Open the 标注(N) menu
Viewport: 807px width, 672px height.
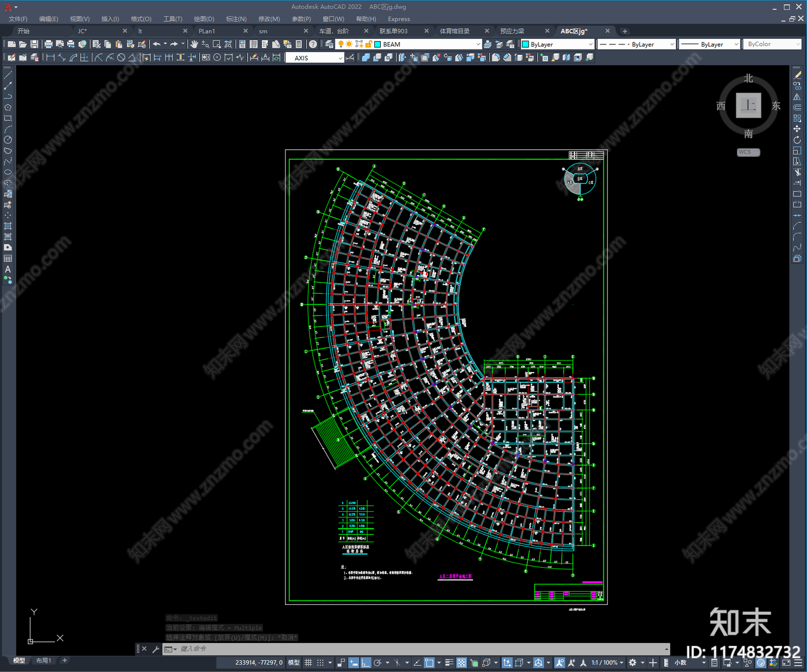(236, 19)
